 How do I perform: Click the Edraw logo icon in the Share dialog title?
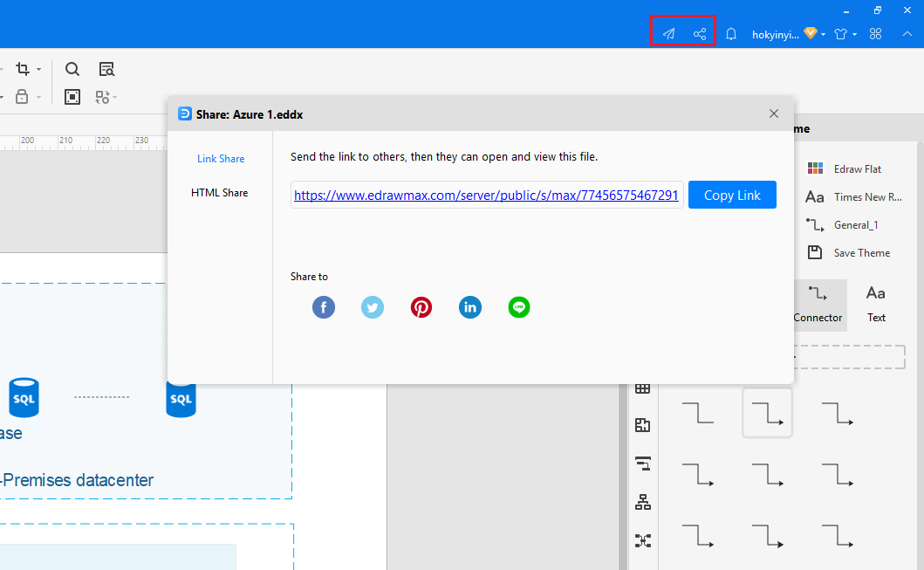pyautogui.click(x=185, y=113)
